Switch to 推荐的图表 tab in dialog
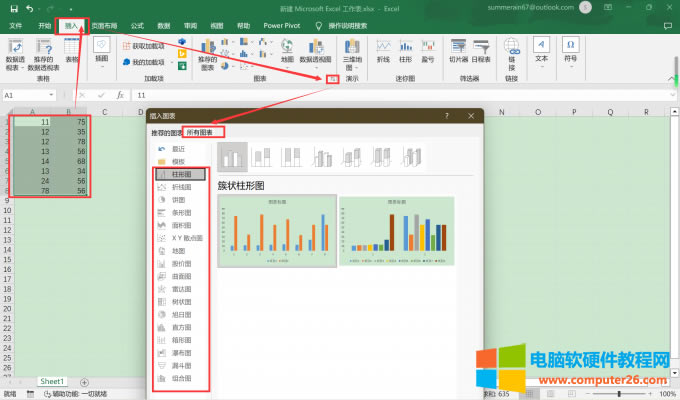Image resolution: width=680 pixels, height=400 pixels. (x=167, y=132)
